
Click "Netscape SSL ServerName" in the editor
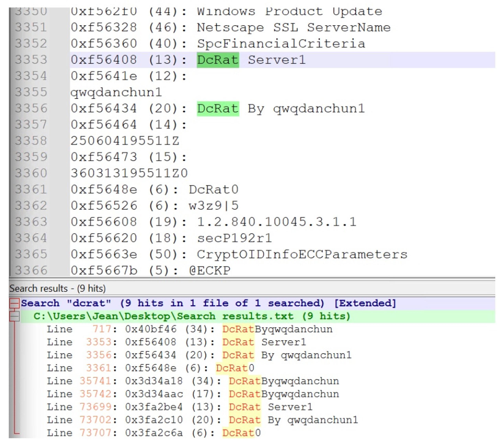coord(294,27)
